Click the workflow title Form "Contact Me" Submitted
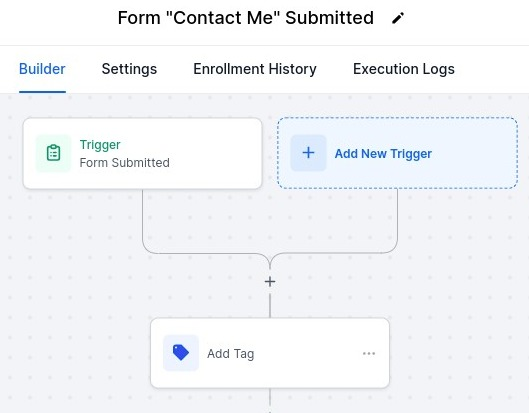529x413 pixels. 246,18
